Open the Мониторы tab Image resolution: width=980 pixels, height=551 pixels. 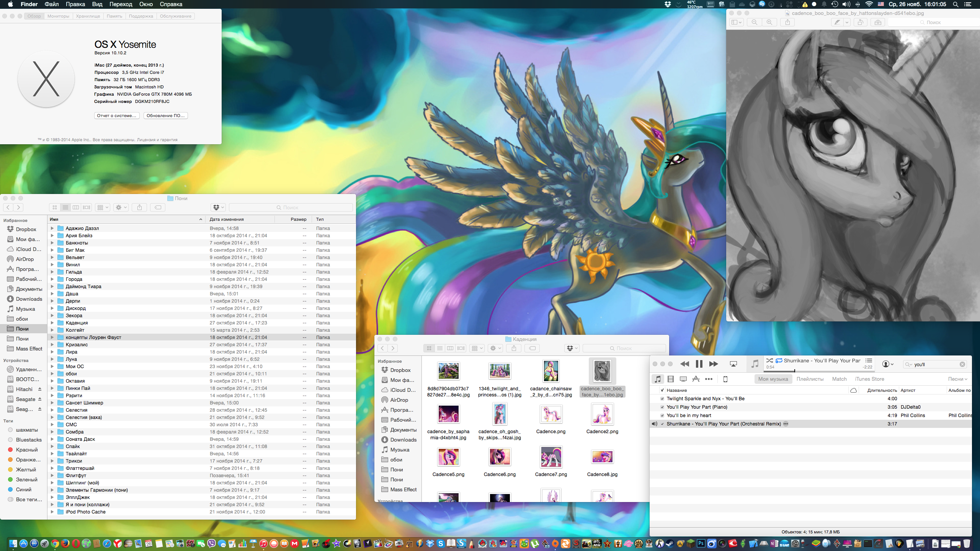point(58,16)
